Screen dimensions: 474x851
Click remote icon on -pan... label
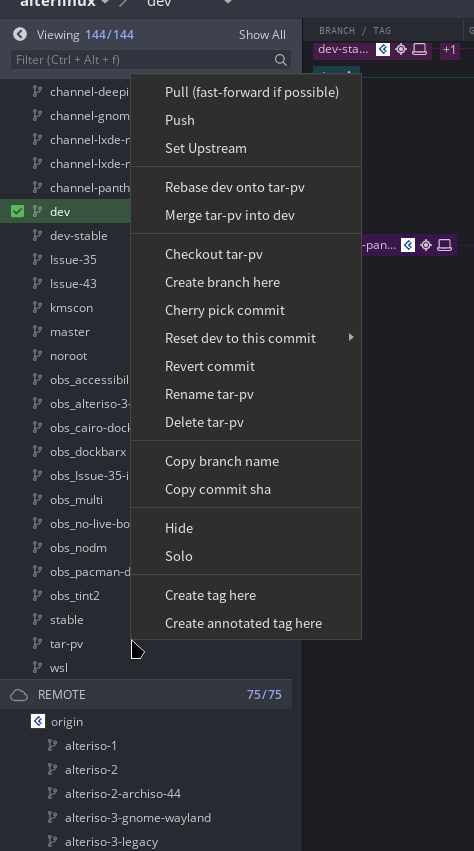pos(408,245)
